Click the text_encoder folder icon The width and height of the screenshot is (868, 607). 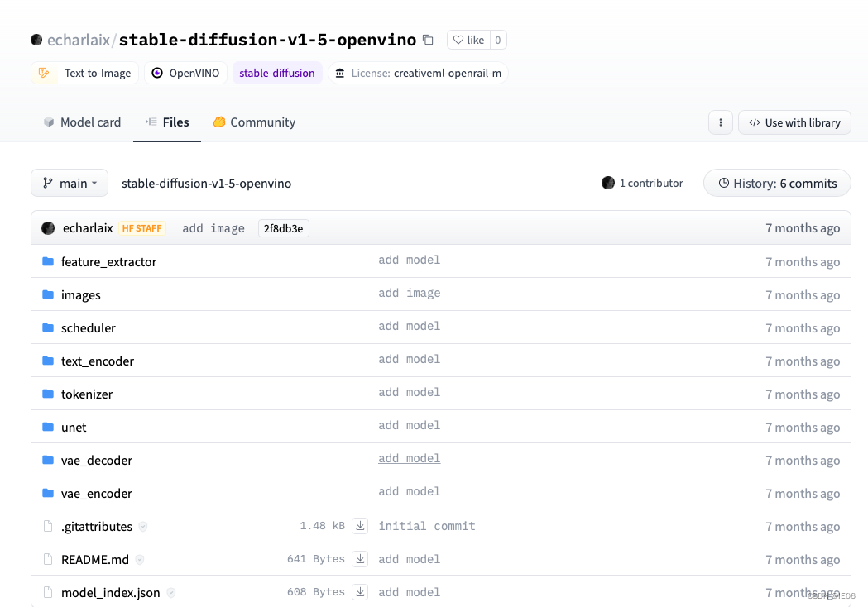[x=48, y=361]
